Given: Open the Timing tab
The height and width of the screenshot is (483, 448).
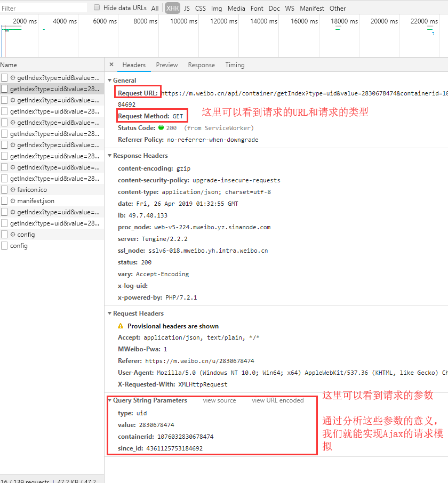Looking at the screenshot, I should click(x=235, y=65).
